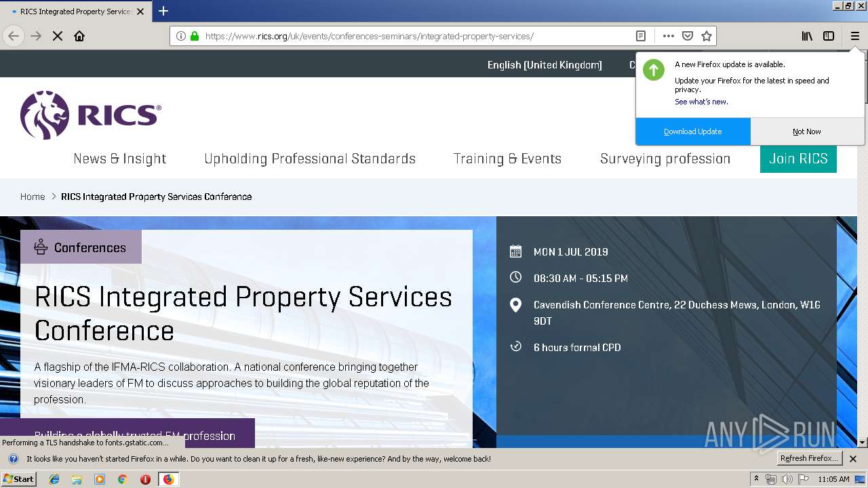Open the Firefox home page icon

tap(79, 36)
